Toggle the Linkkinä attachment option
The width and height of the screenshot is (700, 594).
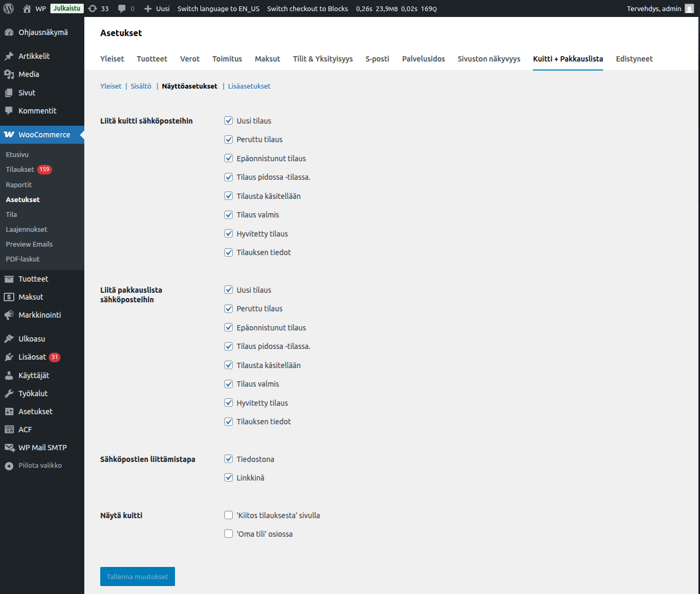[229, 478]
